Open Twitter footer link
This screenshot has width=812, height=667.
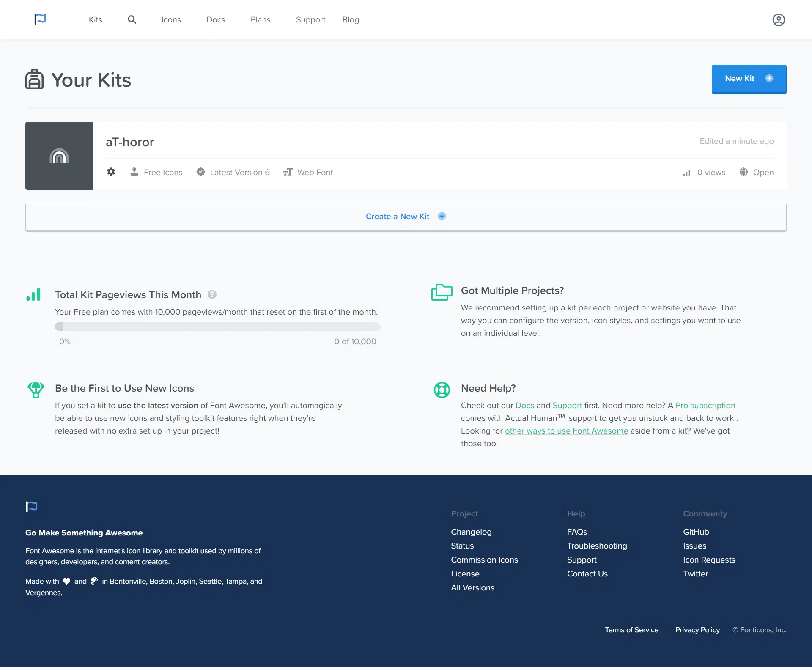tap(695, 574)
